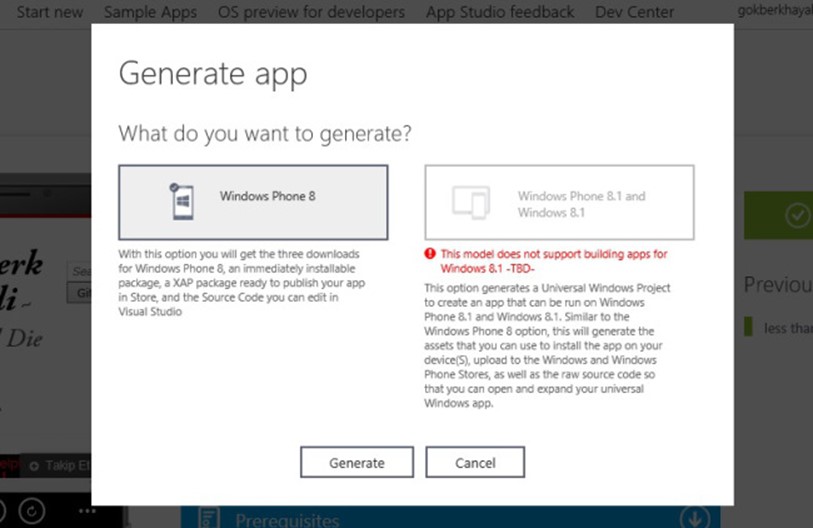This screenshot has height=528, width=813.
Task: Open OS preview for developers link
Action: [x=311, y=12]
